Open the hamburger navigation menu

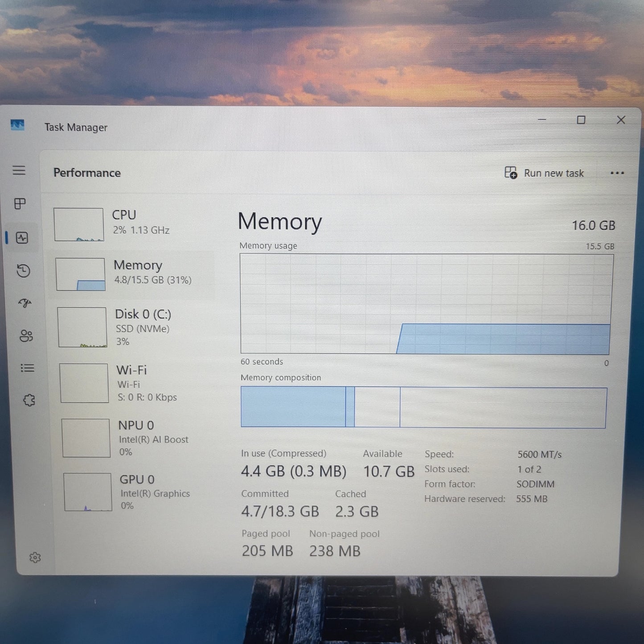click(x=19, y=170)
